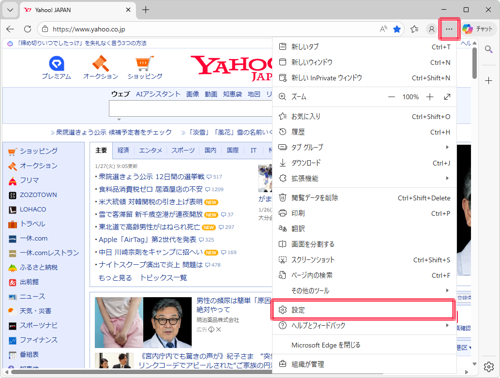
Task: Select 新しいウィンドウ menu entry
Action: click(364, 62)
